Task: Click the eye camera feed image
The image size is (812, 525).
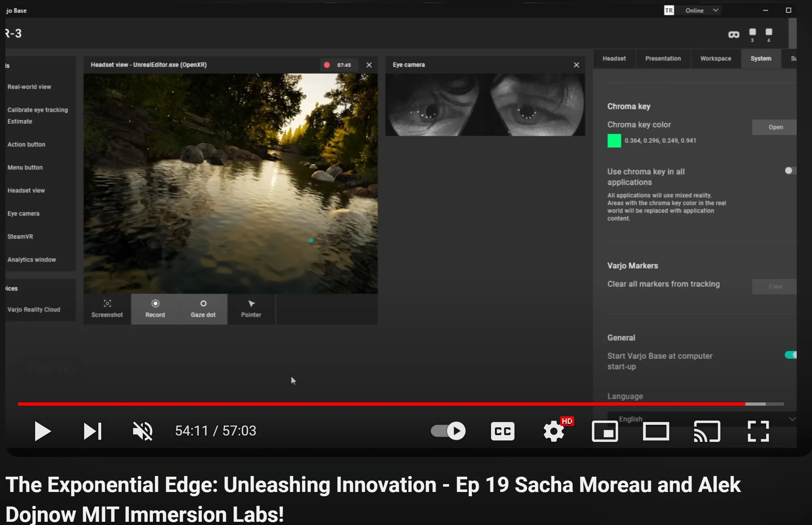Action: pyautogui.click(x=485, y=105)
